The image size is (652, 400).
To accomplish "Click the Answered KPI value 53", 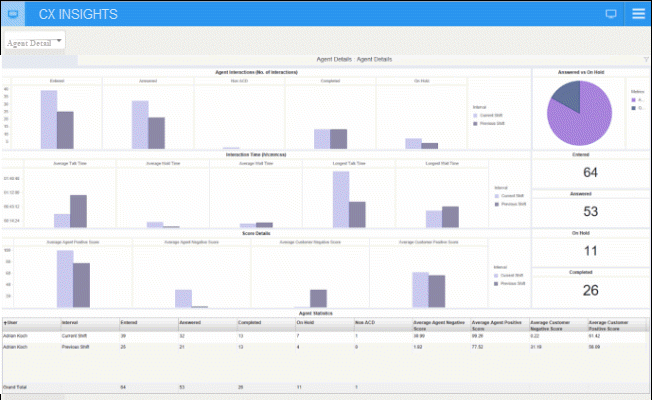I will pos(589,211).
